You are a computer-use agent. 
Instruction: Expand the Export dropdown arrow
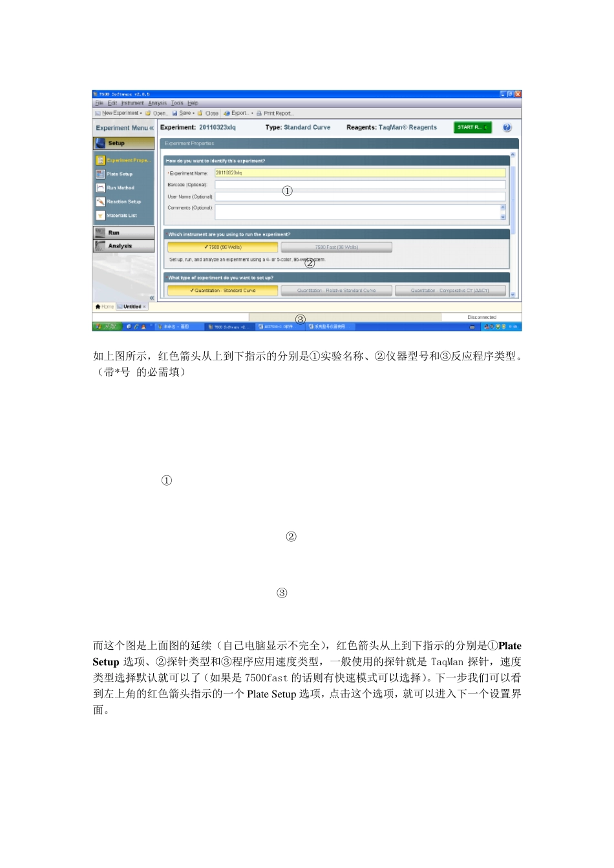252,113
